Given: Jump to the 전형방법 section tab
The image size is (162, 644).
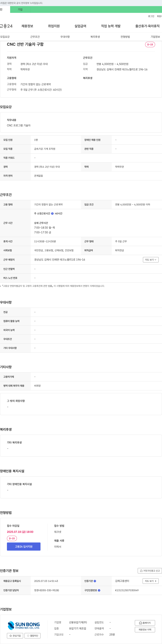Looking at the screenshot, I should [x=125, y=37].
